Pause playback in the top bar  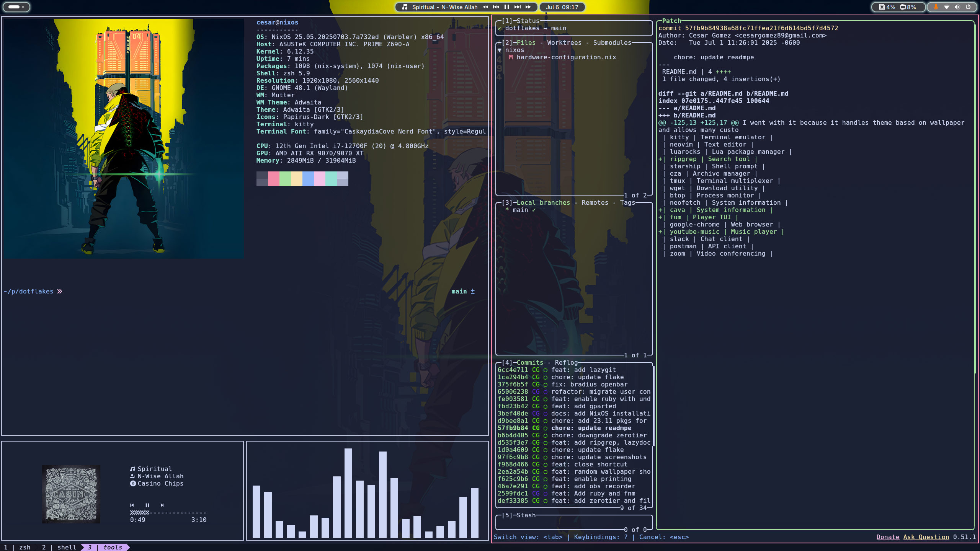tap(507, 7)
